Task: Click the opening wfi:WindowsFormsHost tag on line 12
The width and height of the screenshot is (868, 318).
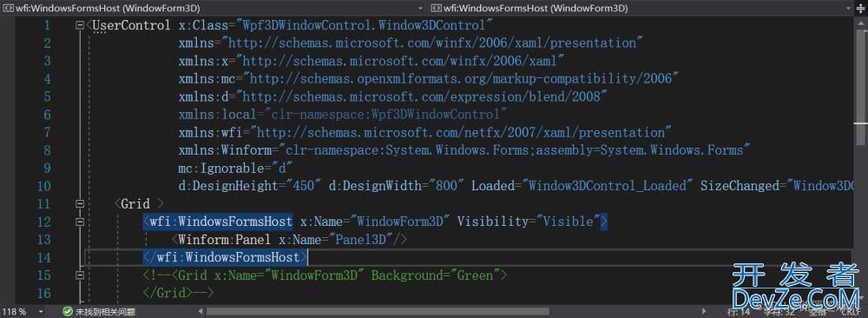Action: [217, 222]
